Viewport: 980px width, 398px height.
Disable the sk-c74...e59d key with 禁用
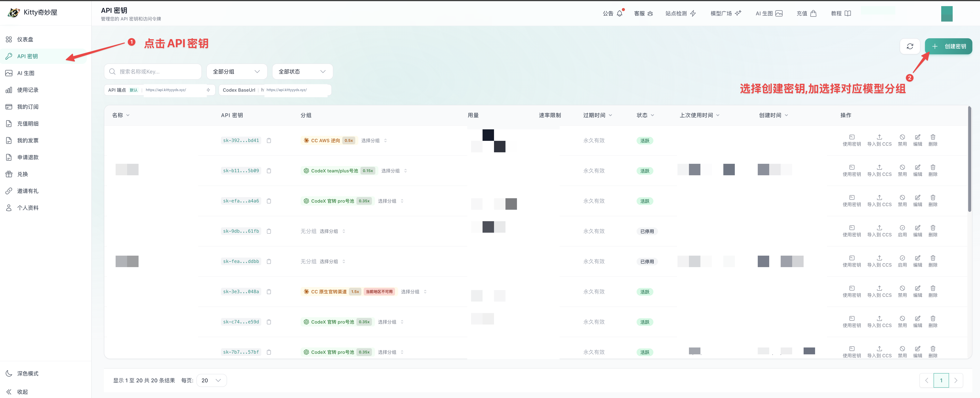(902, 322)
